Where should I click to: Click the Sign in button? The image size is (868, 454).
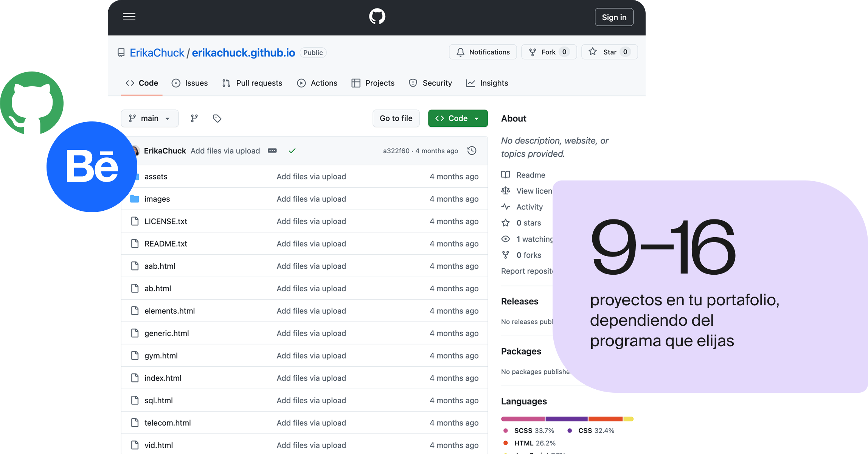click(614, 17)
